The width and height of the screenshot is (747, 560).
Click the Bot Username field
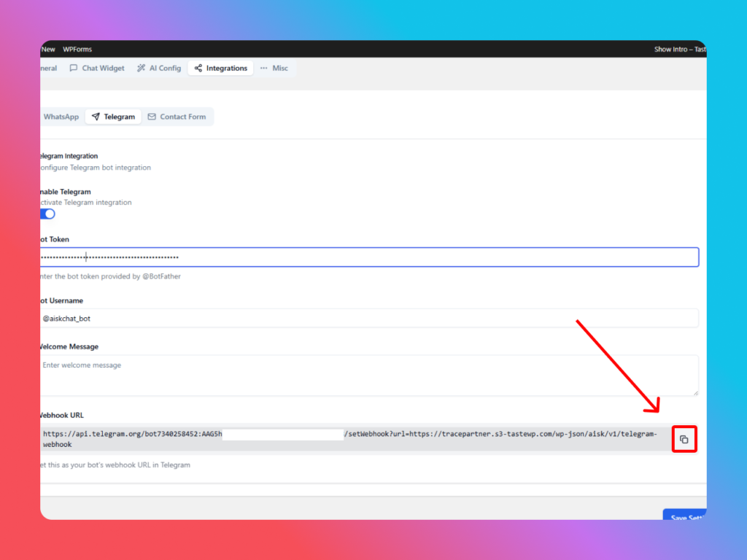(365, 319)
